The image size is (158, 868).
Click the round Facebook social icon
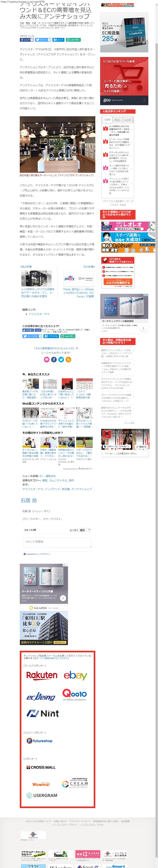(54, 360)
